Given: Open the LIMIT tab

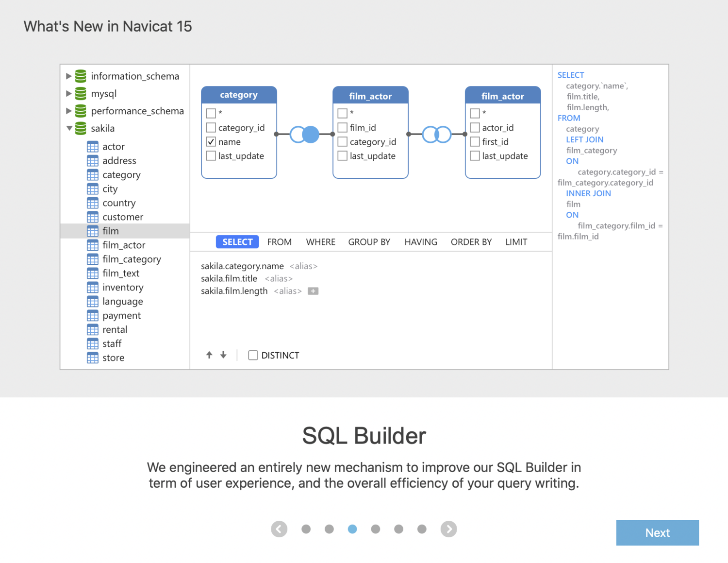Looking at the screenshot, I should [x=516, y=242].
